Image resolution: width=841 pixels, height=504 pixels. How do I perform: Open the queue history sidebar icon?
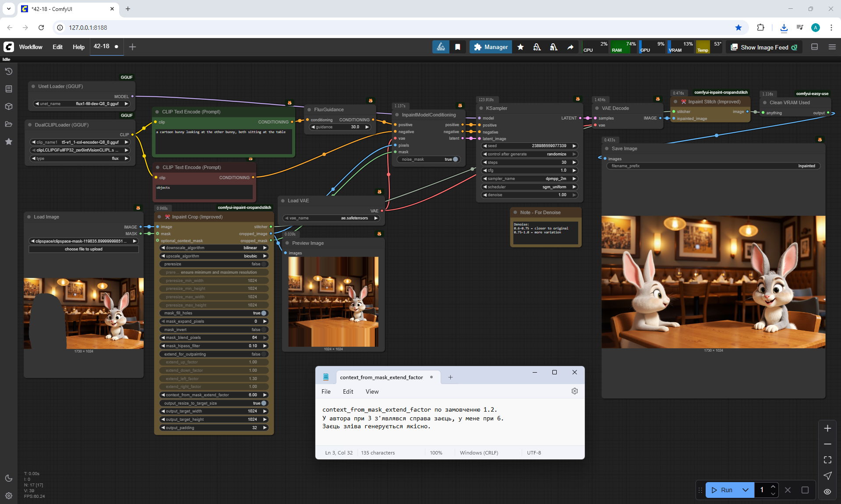[9, 71]
